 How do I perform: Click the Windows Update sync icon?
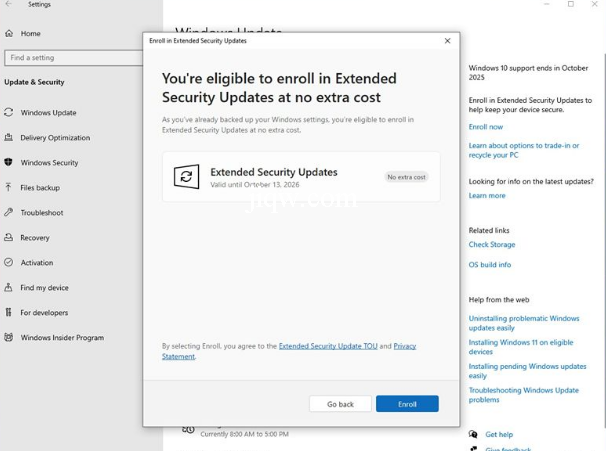pyautogui.click(x=9, y=112)
